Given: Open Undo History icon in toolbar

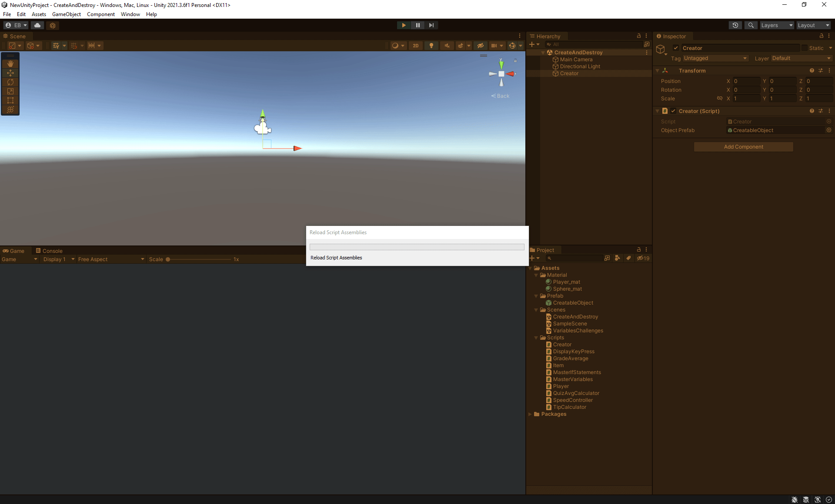Looking at the screenshot, I should (x=735, y=25).
